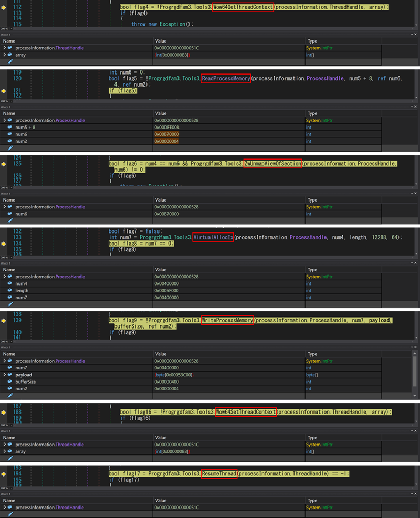Click the ResumeThread method name on line 194
This screenshot has width=420, height=518.
click(x=219, y=474)
